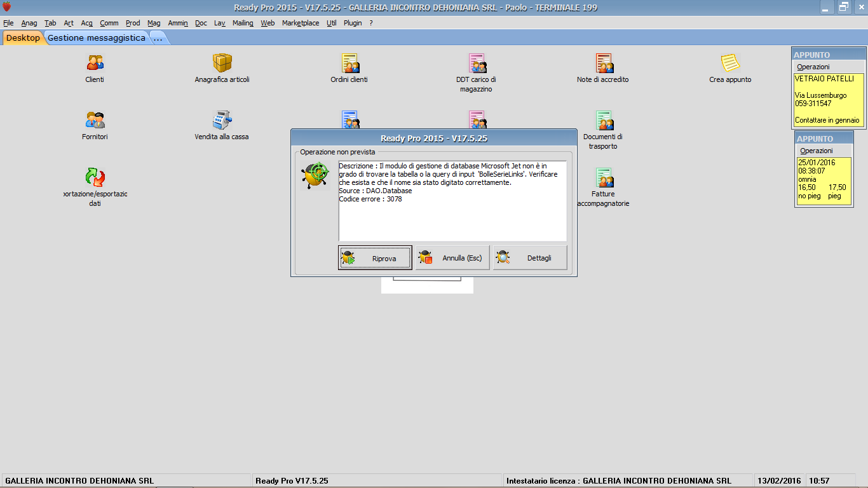
Task: Click the error description text box
Action: coord(452,201)
